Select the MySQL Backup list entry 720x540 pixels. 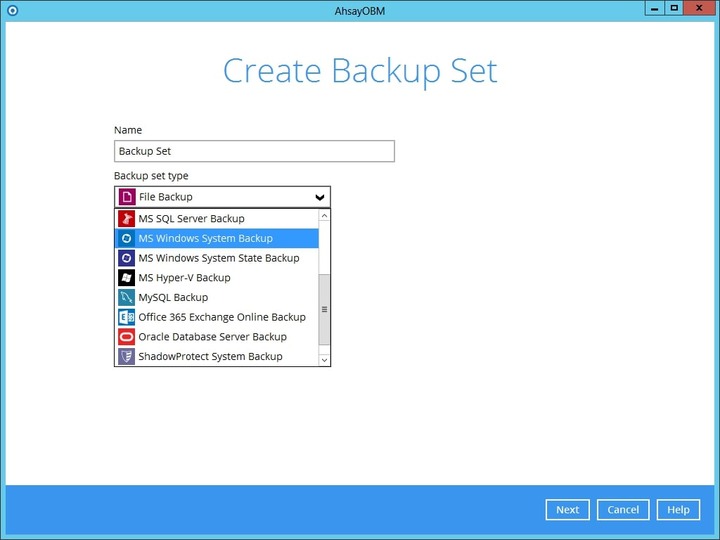pyautogui.click(x=173, y=297)
